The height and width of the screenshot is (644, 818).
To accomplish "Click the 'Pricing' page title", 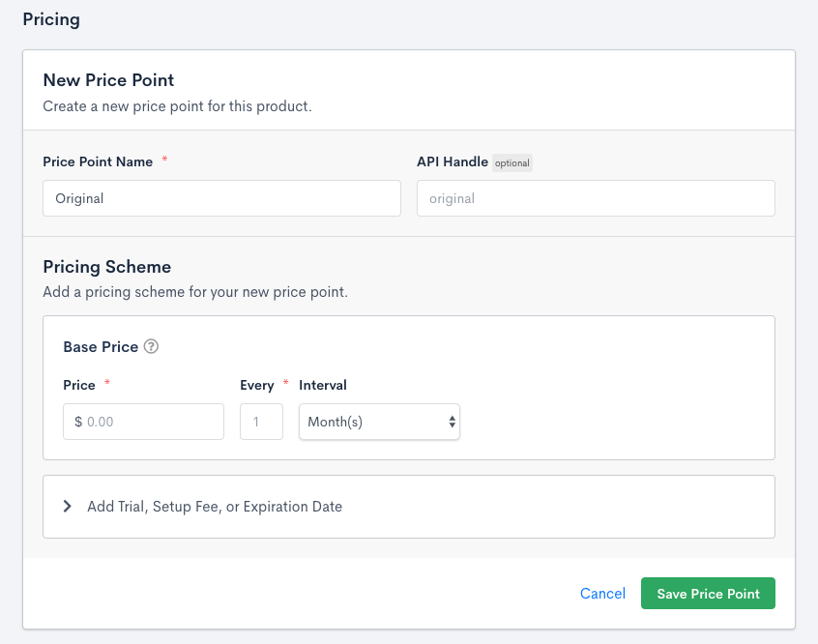I will tap(51, 19).
